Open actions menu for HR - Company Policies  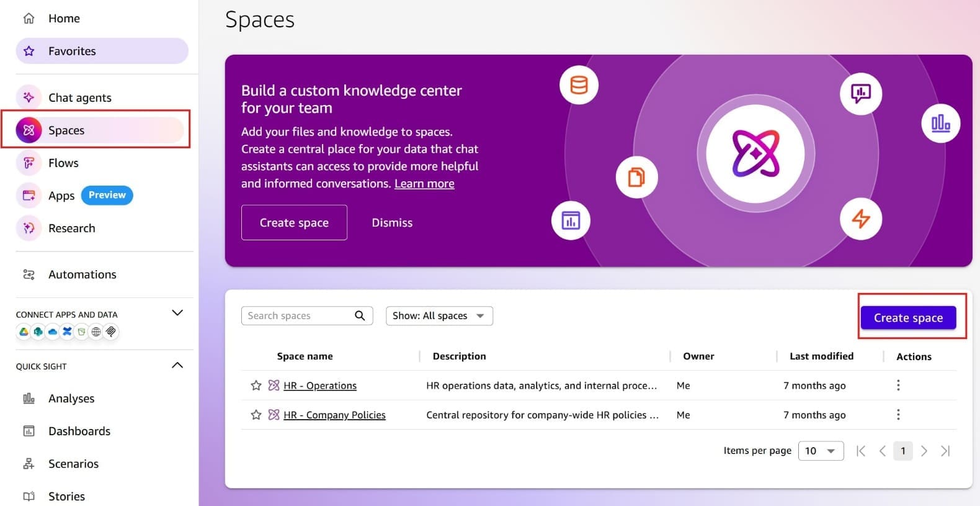(x=898, y=414)
